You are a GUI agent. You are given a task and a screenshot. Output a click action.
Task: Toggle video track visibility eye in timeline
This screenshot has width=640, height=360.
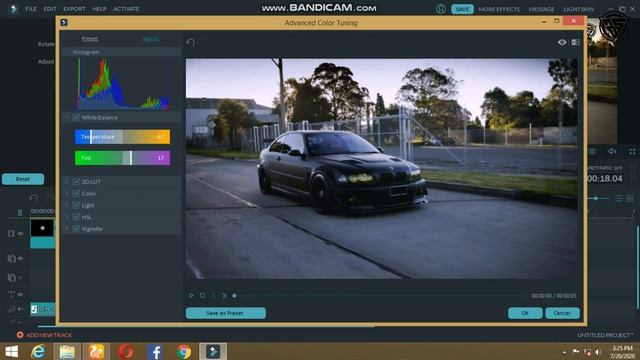(20, 233)
